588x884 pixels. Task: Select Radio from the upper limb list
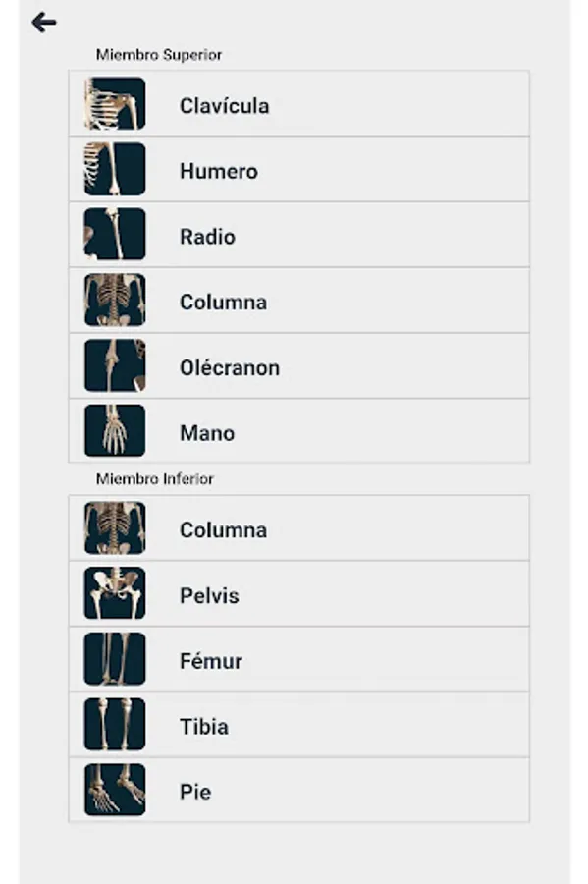point(299,235)
